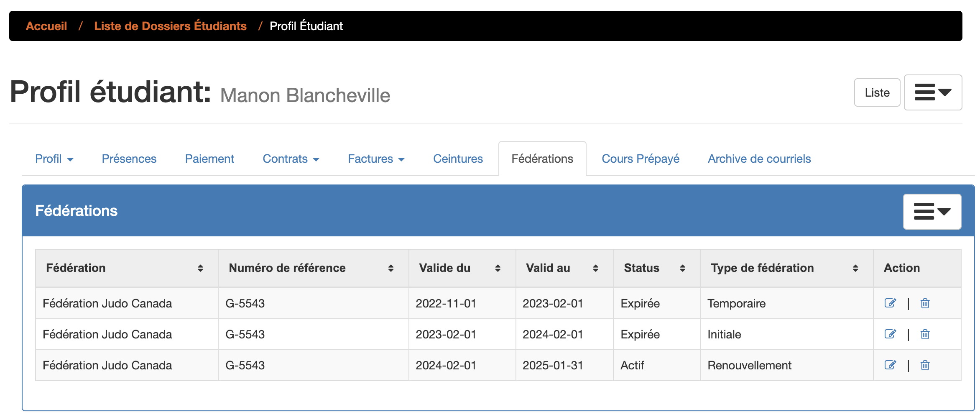The image size is (980, 420).
Task: Open the Profil tab dropdown
Action: click(54, 159)
